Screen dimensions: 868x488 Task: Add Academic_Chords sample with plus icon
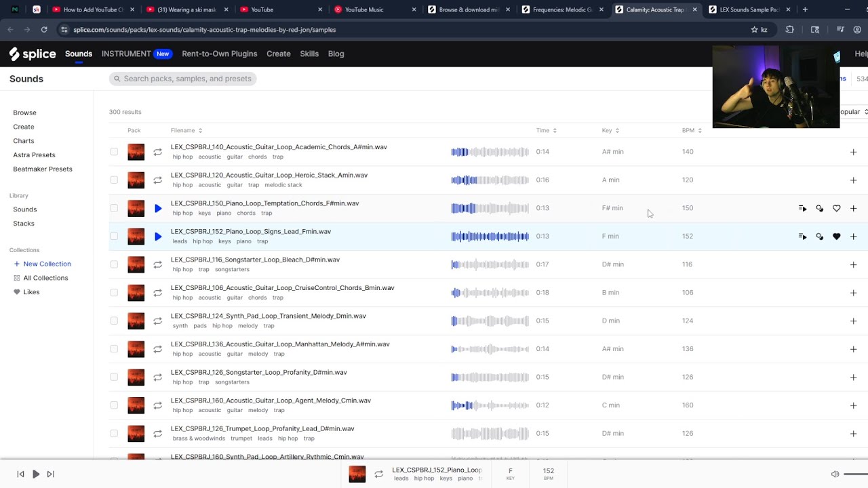coord(853,152)
